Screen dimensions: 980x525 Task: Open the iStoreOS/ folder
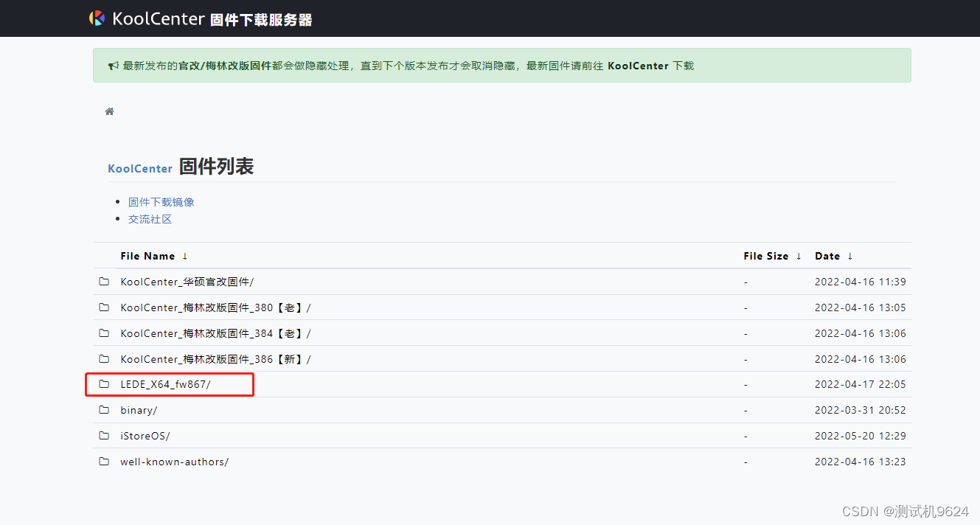coord(145,436)
